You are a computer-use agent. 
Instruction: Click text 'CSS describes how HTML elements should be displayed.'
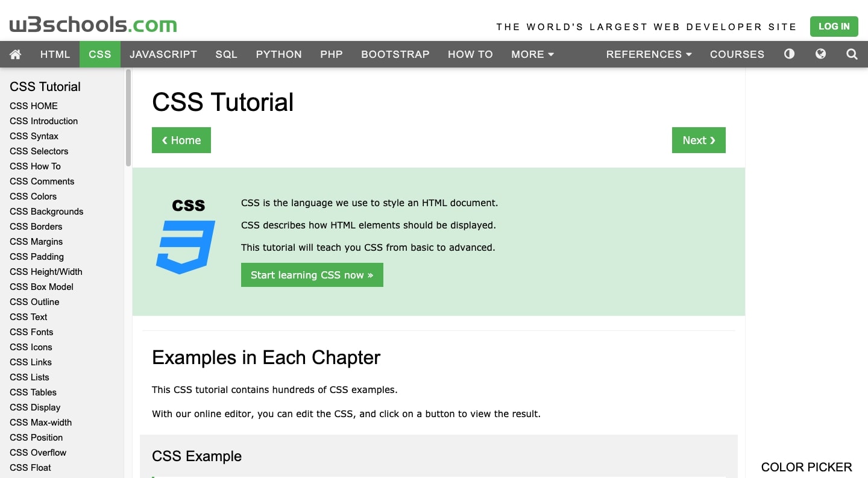click(x=368, y=225)
